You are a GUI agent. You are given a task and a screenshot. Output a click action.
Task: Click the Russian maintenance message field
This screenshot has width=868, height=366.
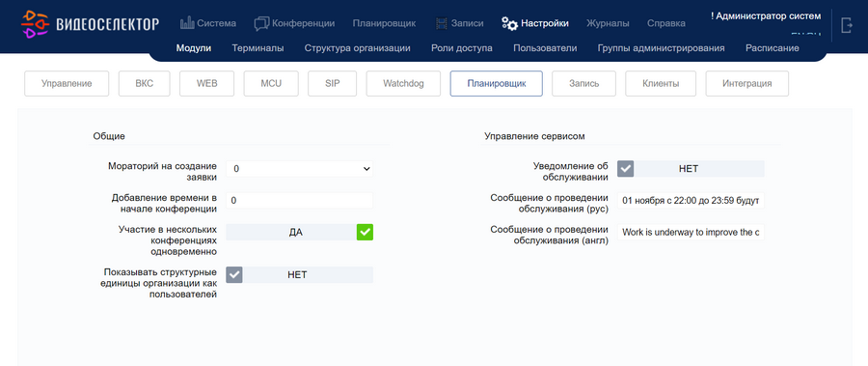[691, 201]
